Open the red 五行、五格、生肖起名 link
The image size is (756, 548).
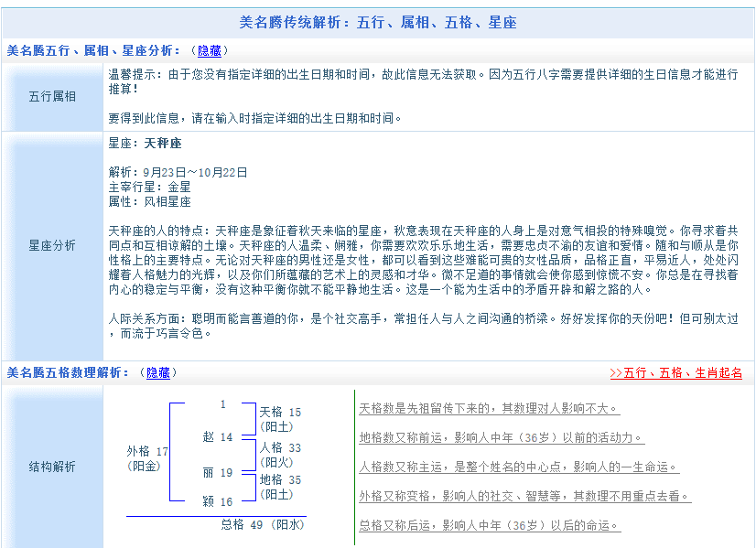point(675,373)
